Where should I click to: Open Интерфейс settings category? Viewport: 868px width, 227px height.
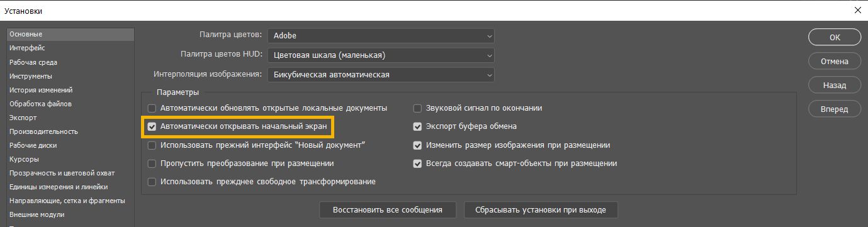tap(70, 48)
